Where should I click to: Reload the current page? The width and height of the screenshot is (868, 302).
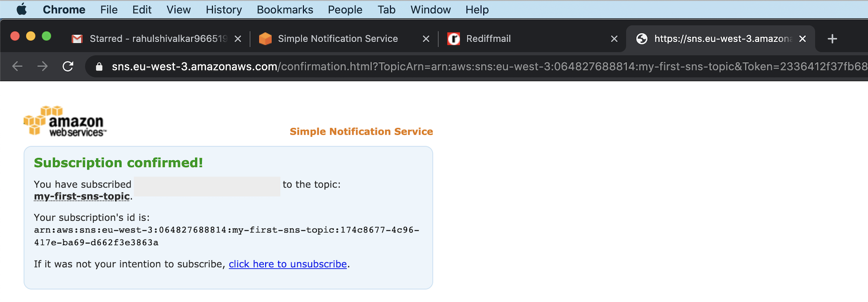(68, 66)
